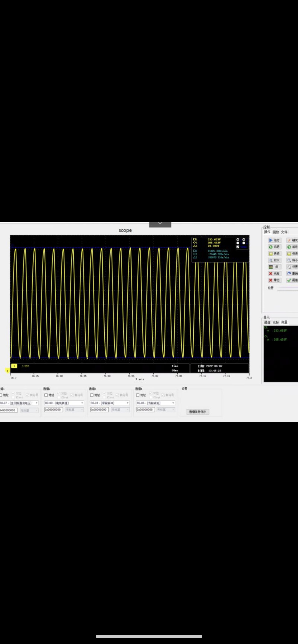This screenshot has height=644, width=298.
Task: Open the 设置 settings button in control panel
Action: (292, 267)
